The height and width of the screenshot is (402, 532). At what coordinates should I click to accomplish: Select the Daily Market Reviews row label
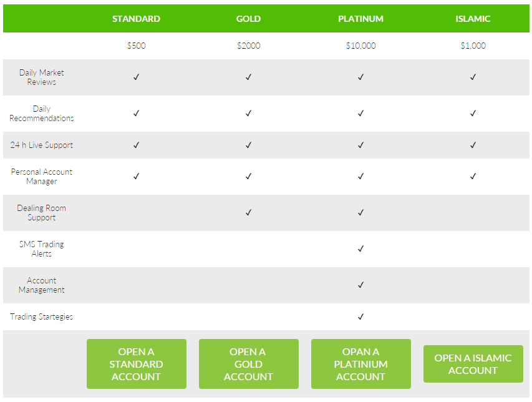[41, 77]
